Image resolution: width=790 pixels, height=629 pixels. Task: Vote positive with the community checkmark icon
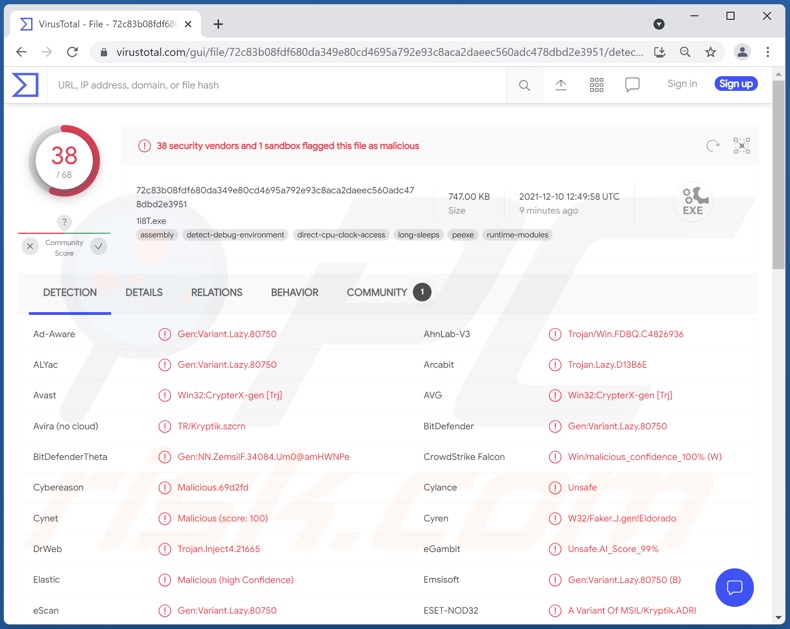[x=99, y=246]
